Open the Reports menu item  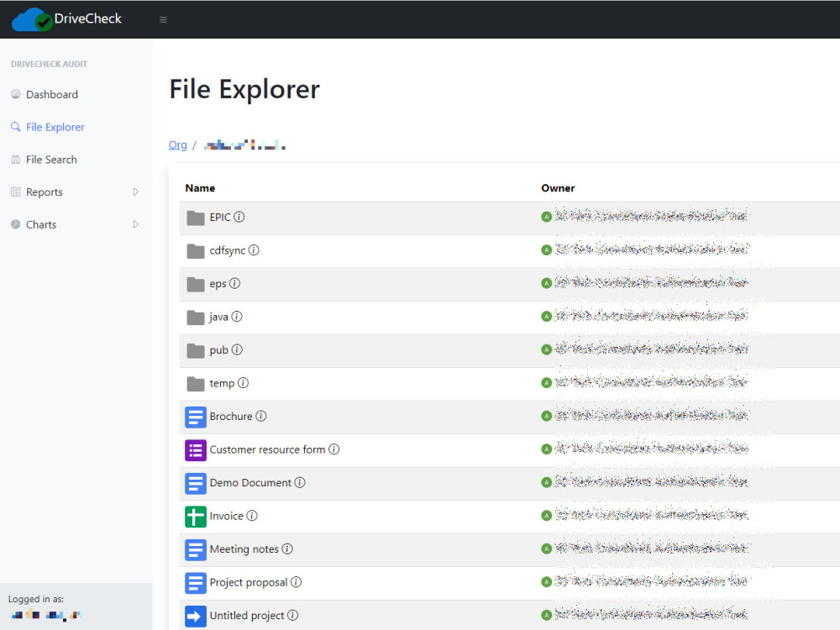click(45, 192)
